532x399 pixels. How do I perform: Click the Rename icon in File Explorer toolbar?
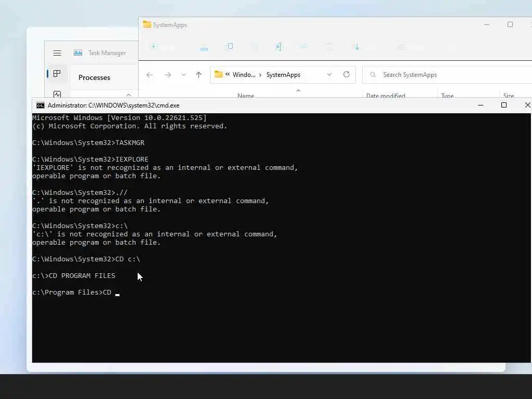278,47
